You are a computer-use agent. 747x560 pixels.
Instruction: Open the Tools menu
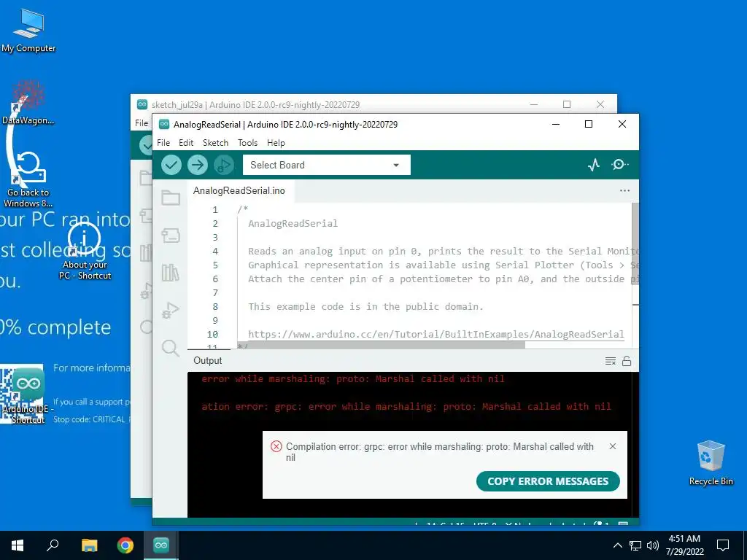click(x=247, y=143)
